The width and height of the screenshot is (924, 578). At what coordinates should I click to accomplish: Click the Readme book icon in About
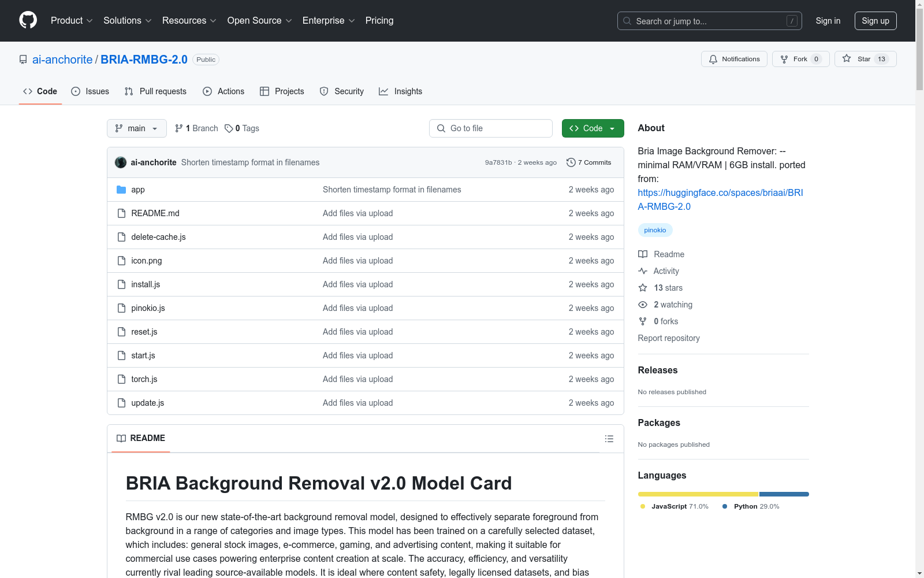pos(643,254)
